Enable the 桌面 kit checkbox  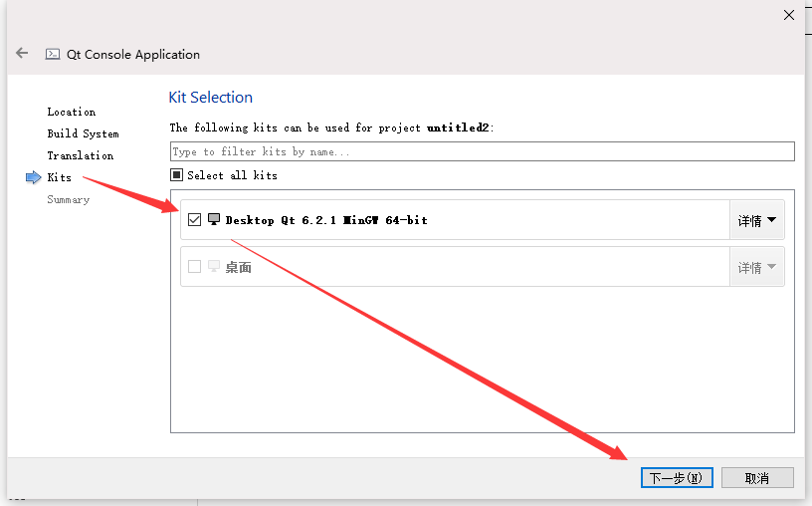[x=194, y=267]
